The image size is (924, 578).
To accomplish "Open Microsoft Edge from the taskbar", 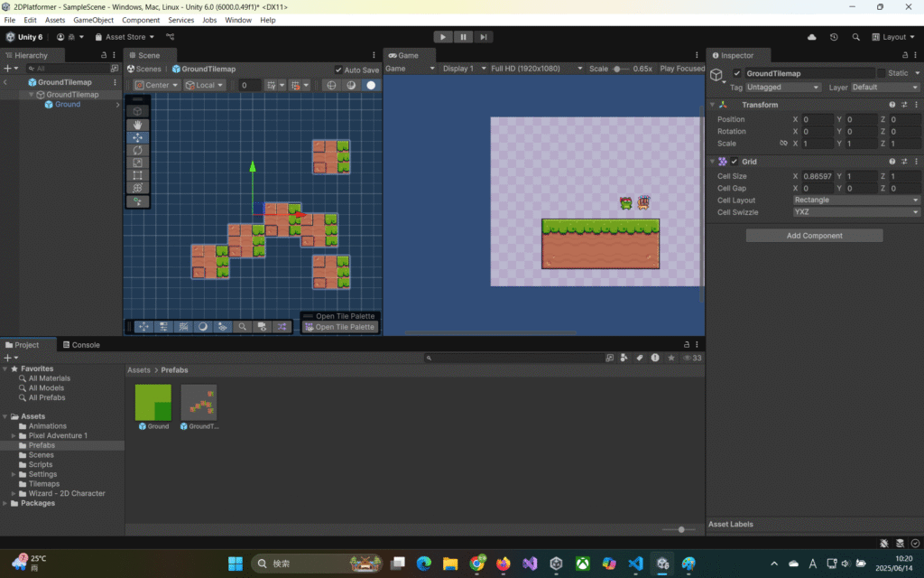I will [x=424, y=564].
